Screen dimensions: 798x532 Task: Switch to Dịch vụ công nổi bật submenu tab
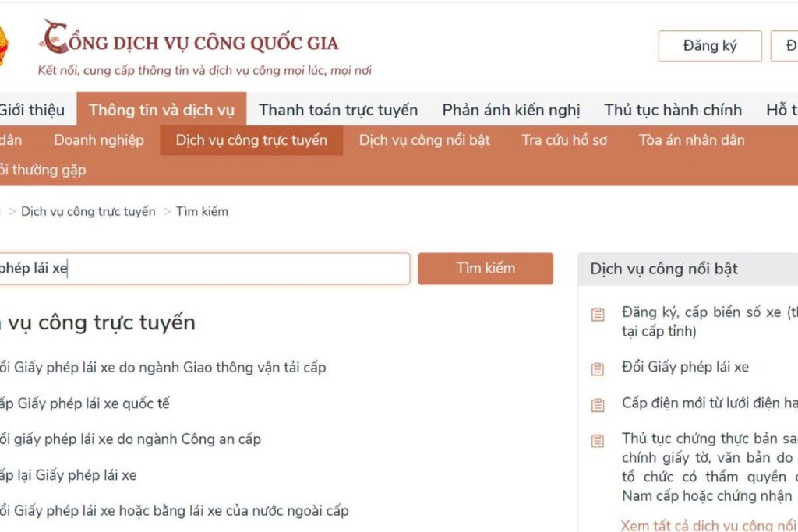click(x=425, y=140)
